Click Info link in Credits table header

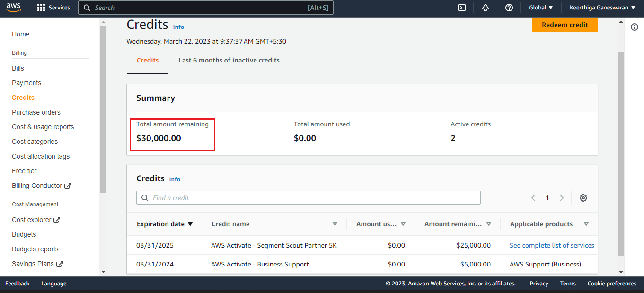pyautogui.click(x=175, y=179)
